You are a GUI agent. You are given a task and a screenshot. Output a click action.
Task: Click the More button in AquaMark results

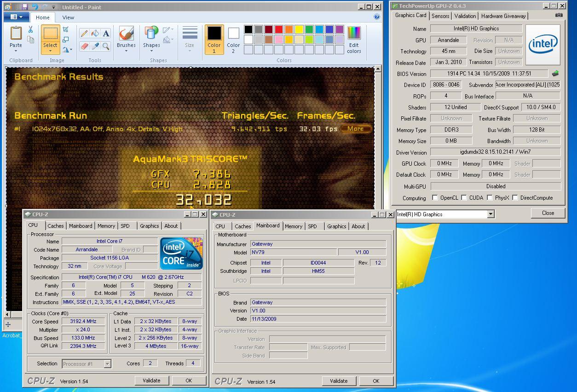[356, 129]
